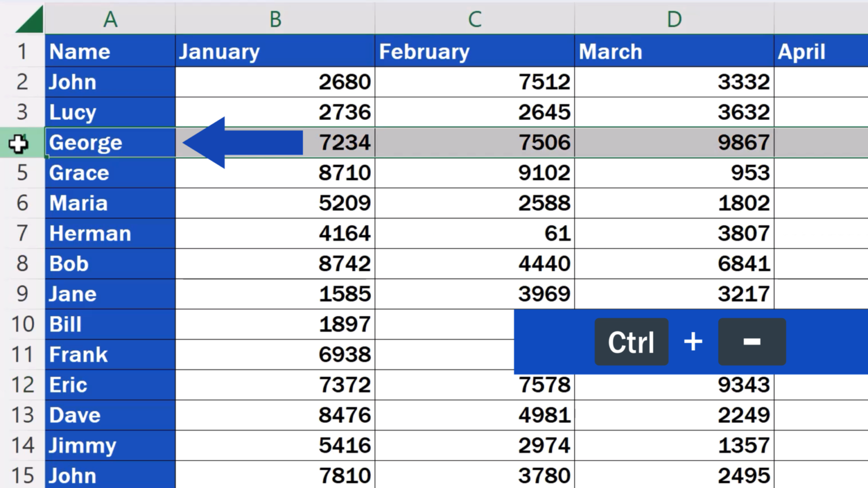Select the April header cell
868x488 pixels.
point(821,51)
